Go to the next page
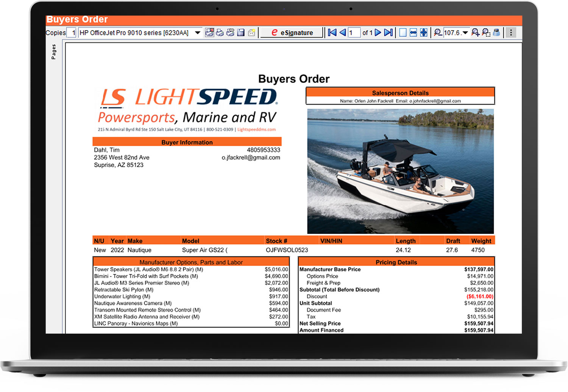The height and width of the screenshot is (392, 568). click(378, 33)
